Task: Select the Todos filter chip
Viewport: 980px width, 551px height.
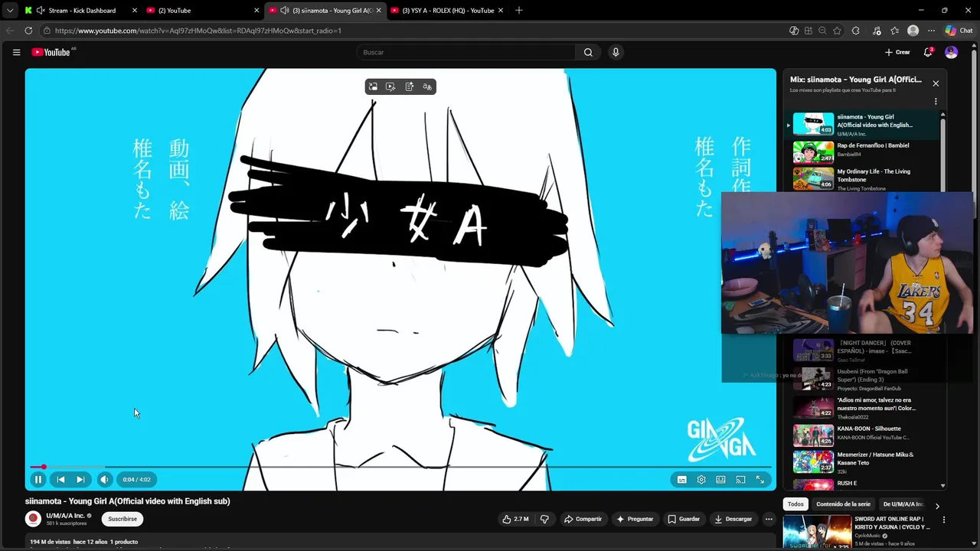Action: coord(795,504)
